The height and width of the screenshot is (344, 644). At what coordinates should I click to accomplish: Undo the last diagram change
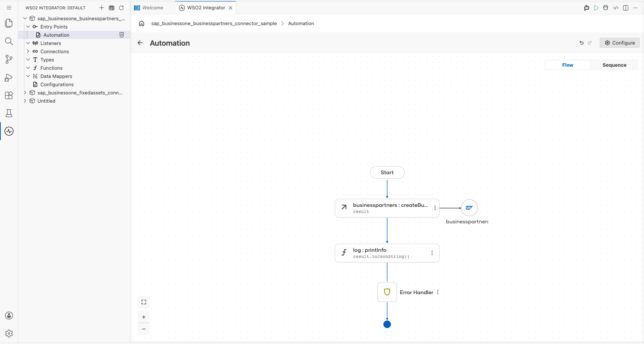(x=581, y=43)
